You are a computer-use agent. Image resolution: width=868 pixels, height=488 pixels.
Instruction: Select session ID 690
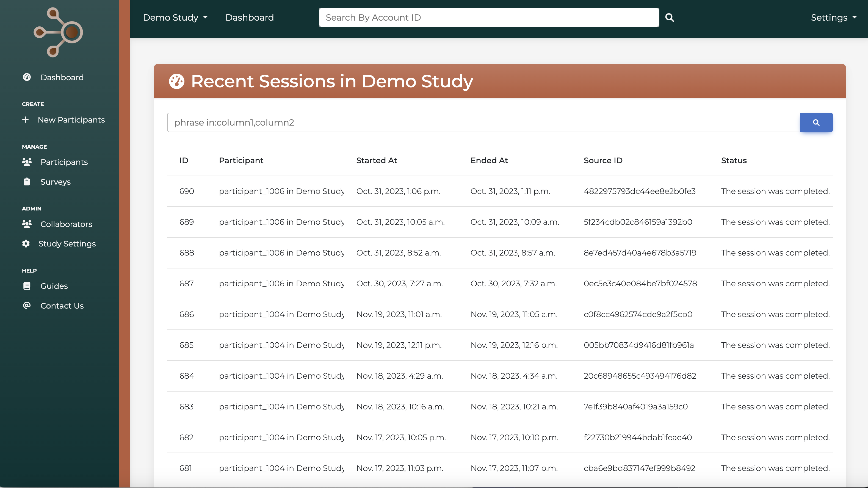point(187,191)
